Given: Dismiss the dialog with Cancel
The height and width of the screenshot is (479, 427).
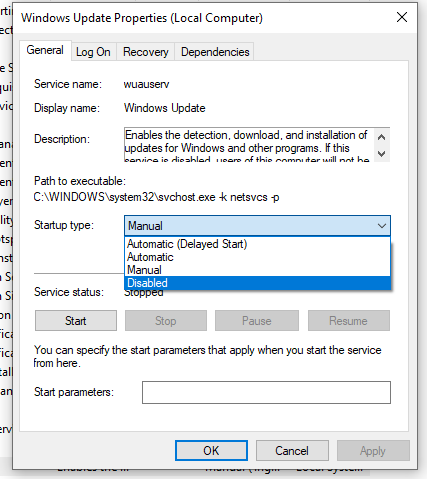Looking at the screenshot, I should [292, 451].
